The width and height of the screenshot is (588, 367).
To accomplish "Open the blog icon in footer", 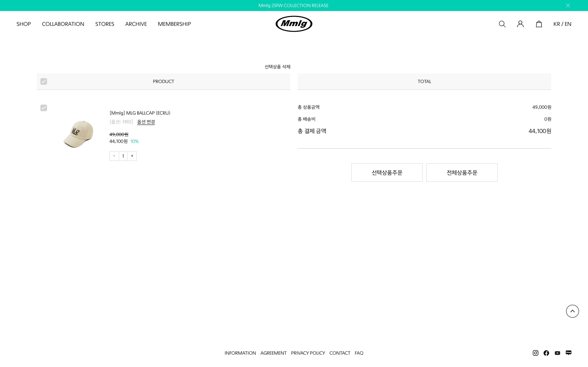I will click(x=568, y=353).
